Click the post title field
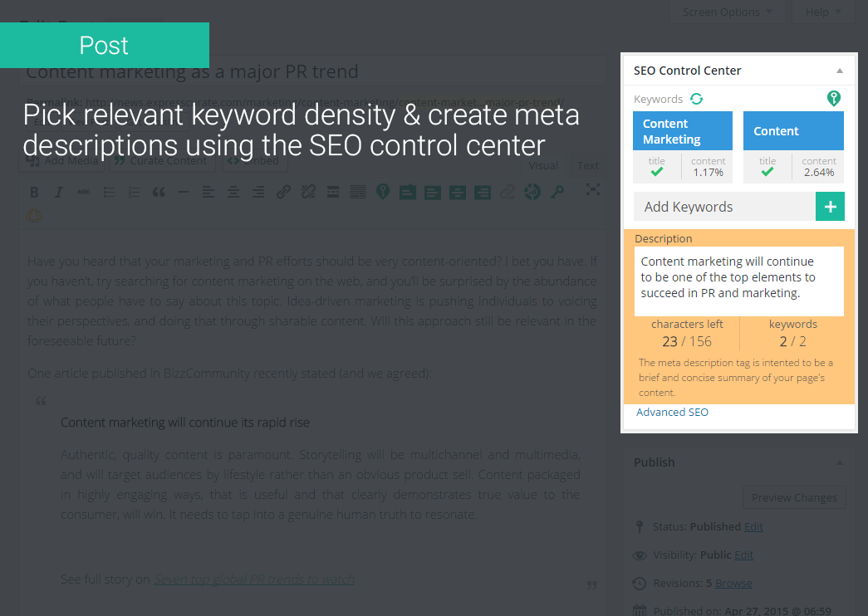868x616 pixels. pos(312,71)
